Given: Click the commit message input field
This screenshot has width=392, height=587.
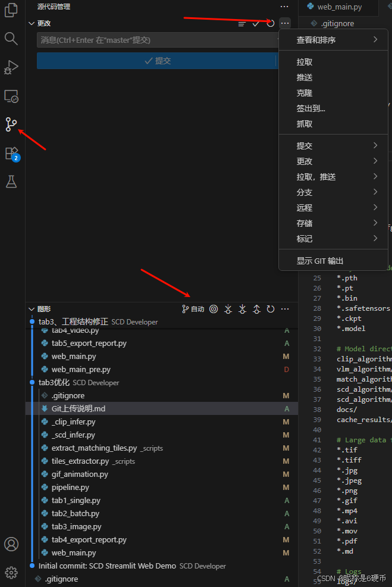Looking at the screenshot, I should click(x=158, y=40).
